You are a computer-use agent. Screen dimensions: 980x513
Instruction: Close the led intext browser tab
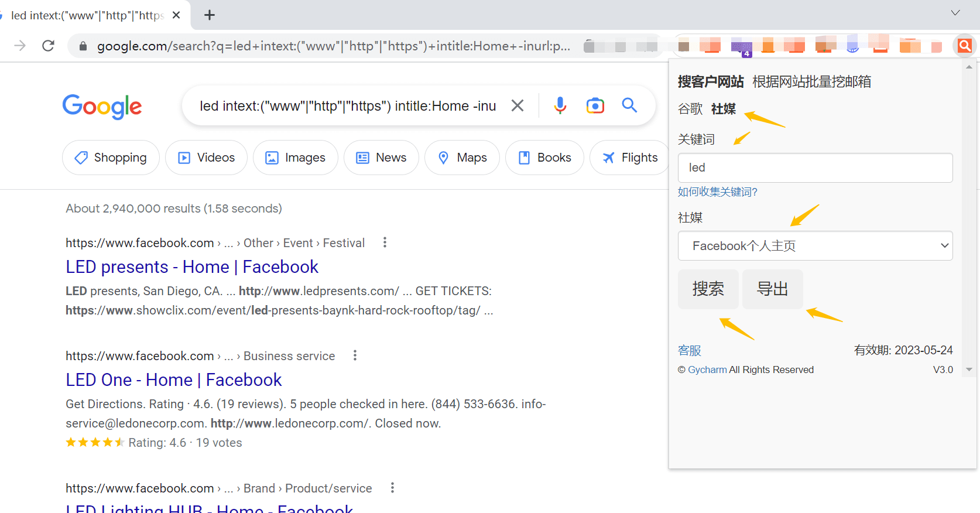pyautogui.click(x=176, y=15)
